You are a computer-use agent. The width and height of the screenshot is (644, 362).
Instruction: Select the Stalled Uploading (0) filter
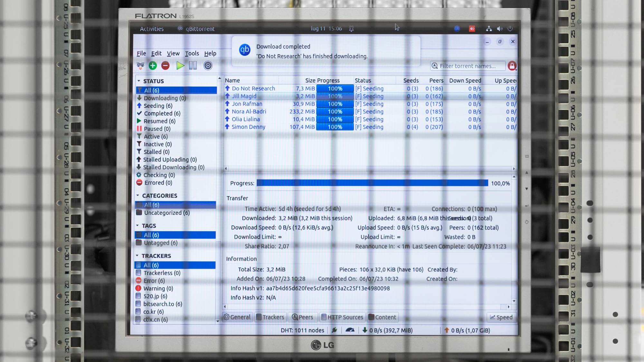point(176,160)
